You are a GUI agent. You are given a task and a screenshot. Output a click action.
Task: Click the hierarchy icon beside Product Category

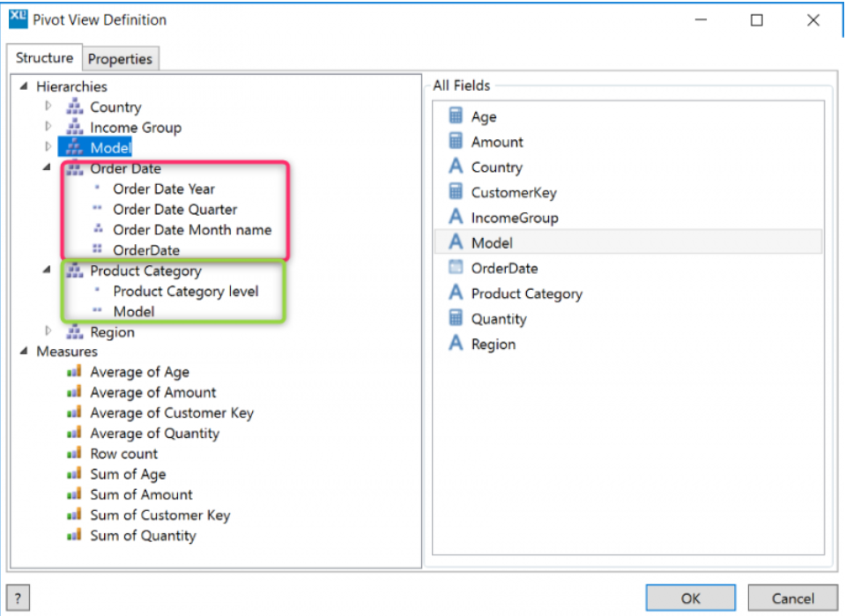tap(75, 271)
